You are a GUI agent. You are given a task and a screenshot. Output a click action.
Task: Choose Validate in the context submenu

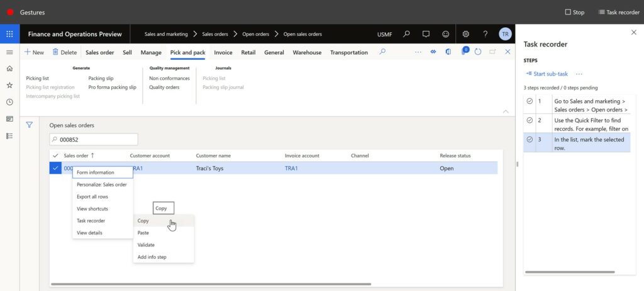point(164,244)
